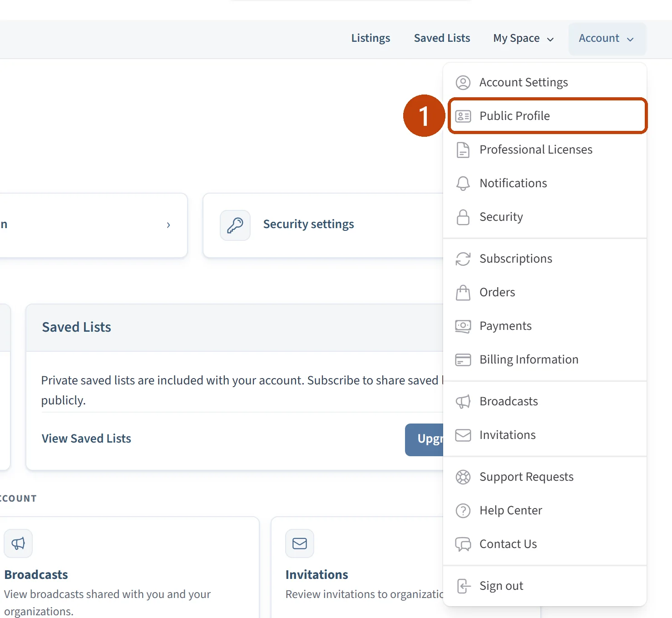The width and height of the screenshot is (672, 618).
Task: Click the key icon beside Security settings
Action: pos(235,225)
